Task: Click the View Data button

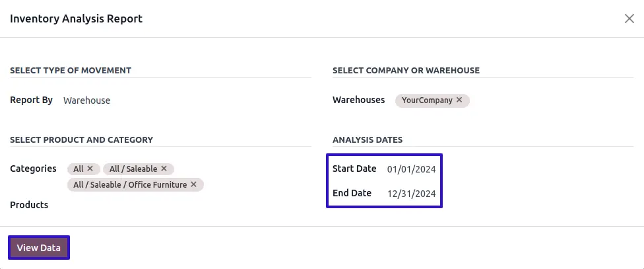Action: click(x=39, y=248)
